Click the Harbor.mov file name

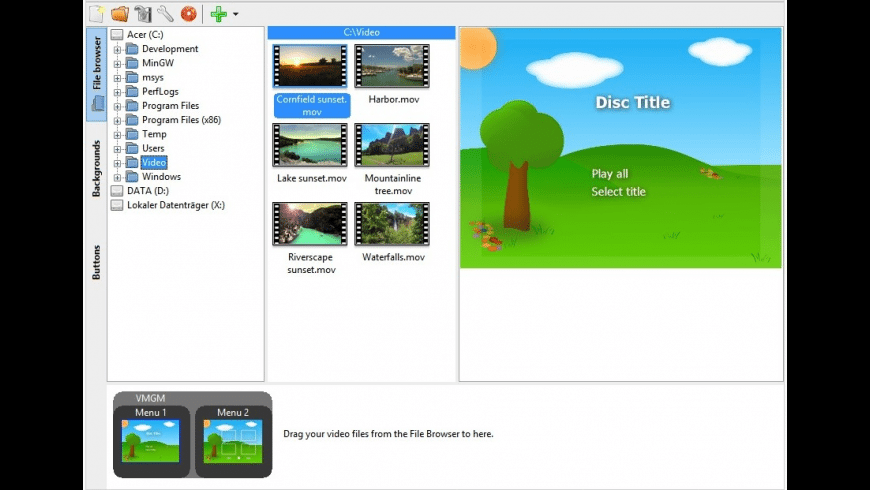(393, 99)
